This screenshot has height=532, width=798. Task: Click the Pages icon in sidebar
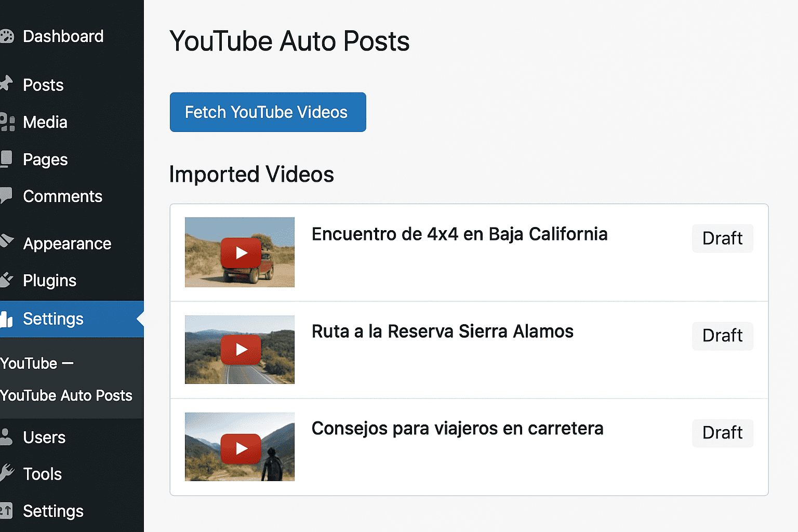click(6, 159)
